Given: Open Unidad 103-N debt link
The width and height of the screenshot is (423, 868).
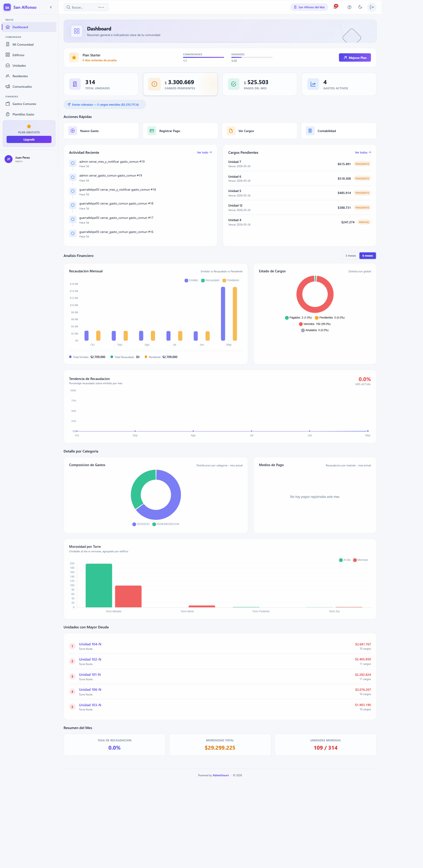Looking at the screenshot, I should (90, 705).
